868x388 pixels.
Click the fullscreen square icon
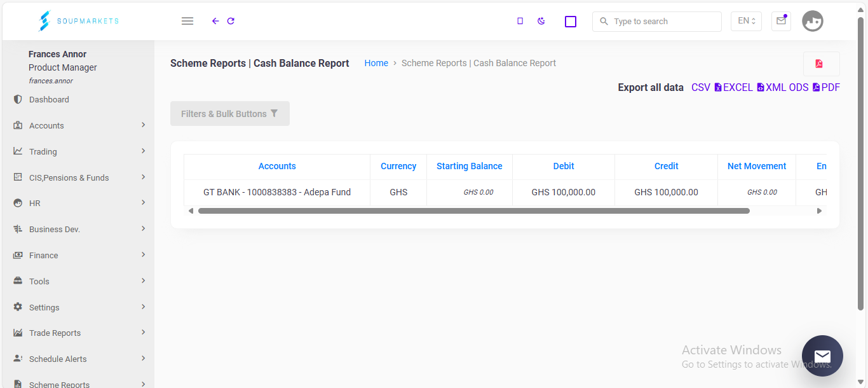571,22
